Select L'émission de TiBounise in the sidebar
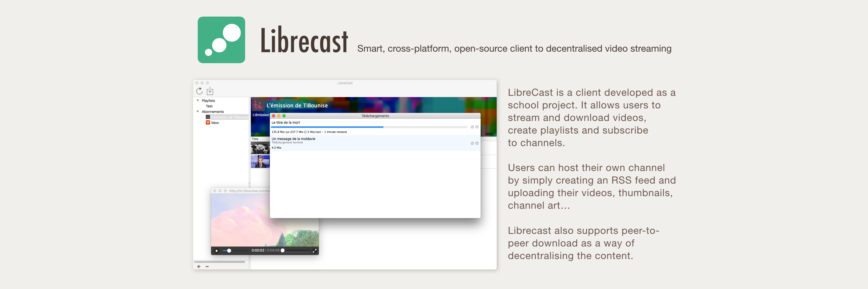Image resolution: width=868 pixels, height=289 pixels. (229, 117)
